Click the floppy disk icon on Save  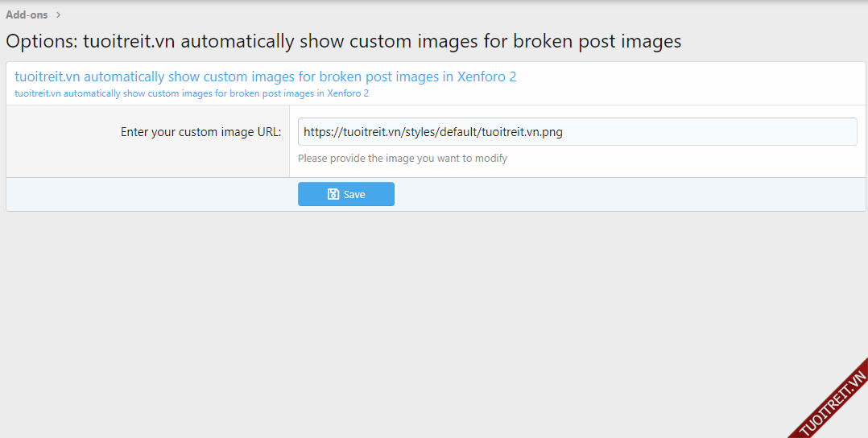point(333,194)
